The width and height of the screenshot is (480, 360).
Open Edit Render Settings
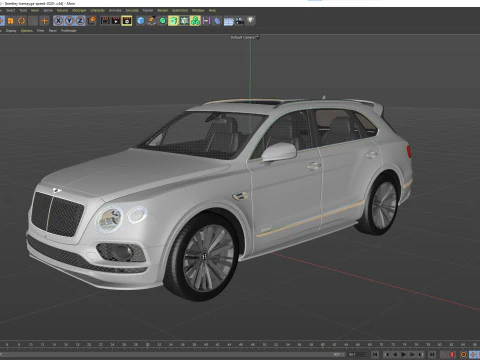point(127,21)
